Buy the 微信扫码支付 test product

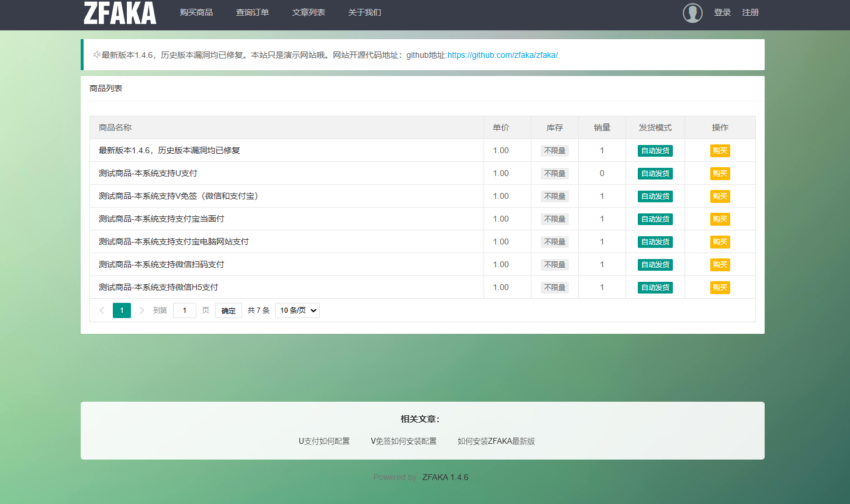pyautogui.click(x=720, y=265)
